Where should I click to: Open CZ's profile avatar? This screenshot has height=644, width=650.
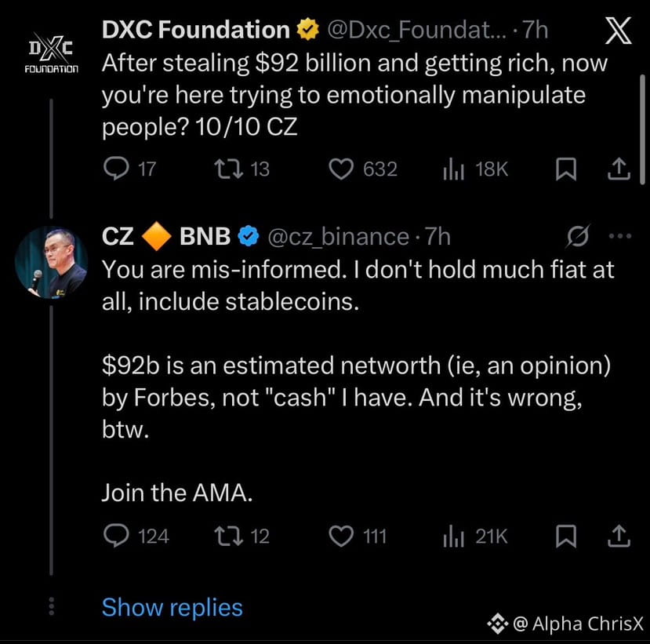[x=51, y=263]
